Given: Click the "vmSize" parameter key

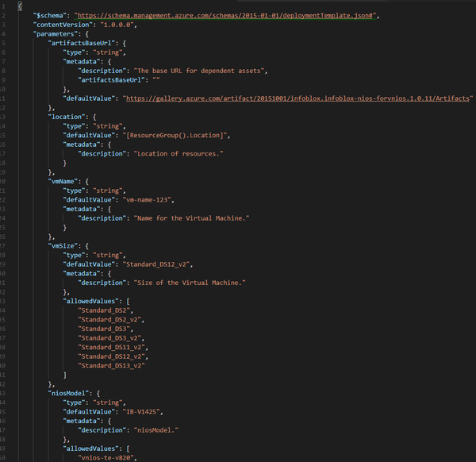Looking at the screenshot, I should (63, 246).
